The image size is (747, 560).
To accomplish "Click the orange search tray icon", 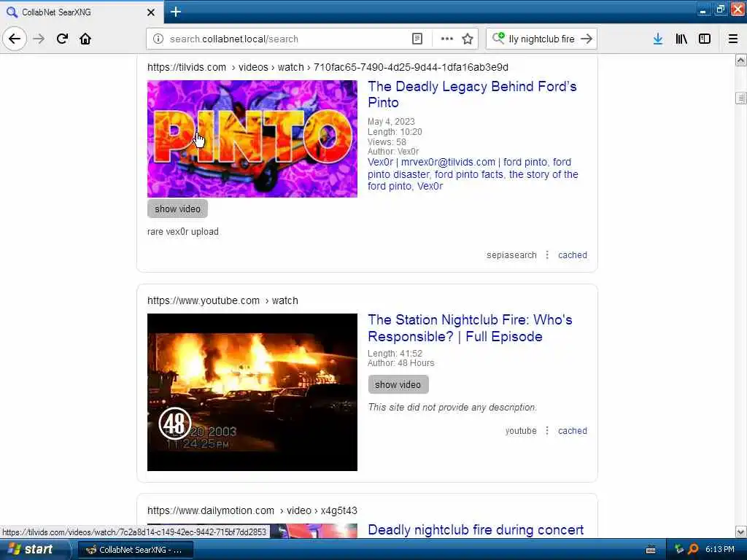I will pos(693,549).
